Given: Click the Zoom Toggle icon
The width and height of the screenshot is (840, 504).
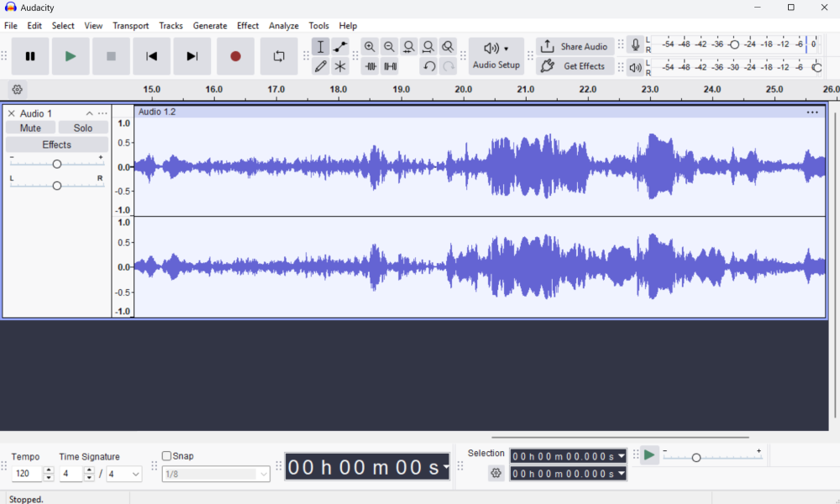Looking at the screenshot, I should point(448,46).
